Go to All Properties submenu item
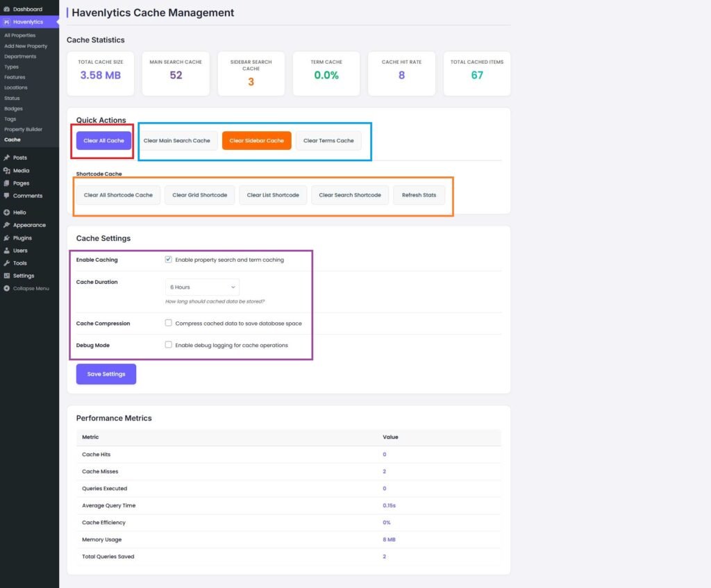 pos(19,35)
